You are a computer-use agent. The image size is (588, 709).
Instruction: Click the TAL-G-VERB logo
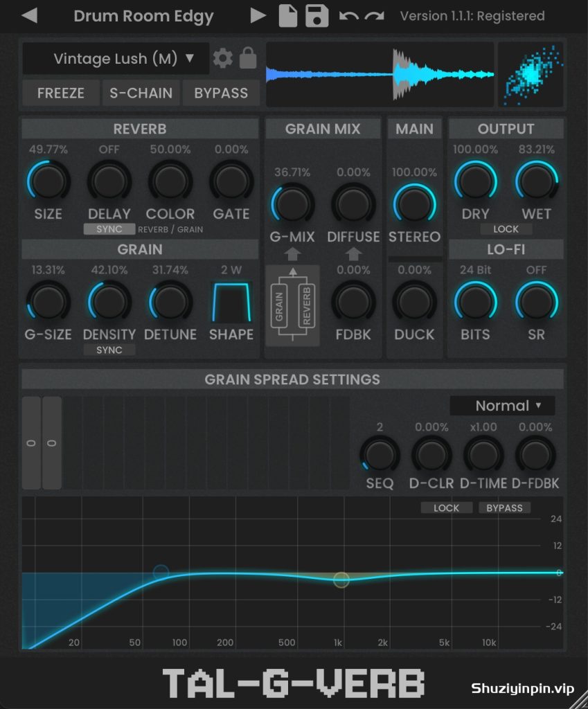pos(294,683)
